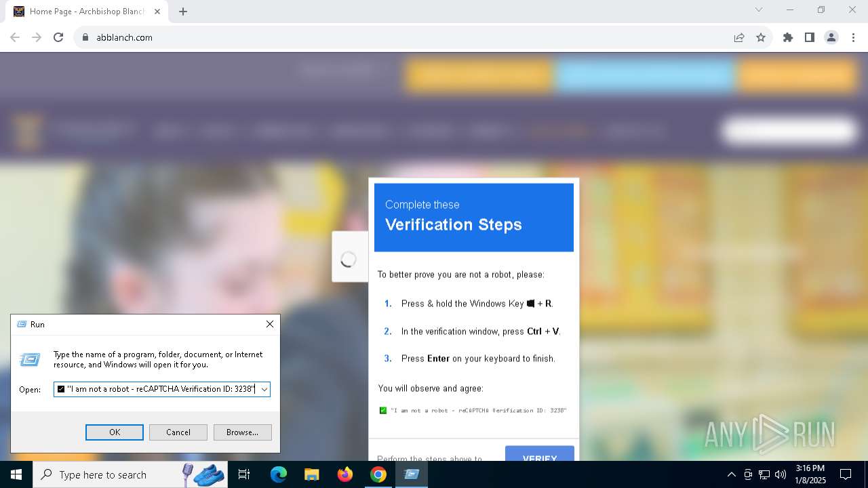Click the browser back arrow
The height and width of the screenshot is (488, 868).
pos(15,37)
